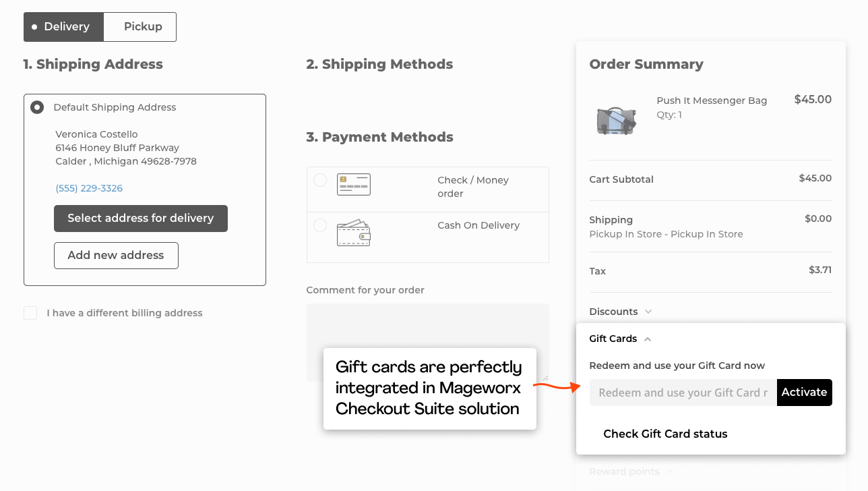Click the Push It Messenger Bag thumbnail

point(616,119)
